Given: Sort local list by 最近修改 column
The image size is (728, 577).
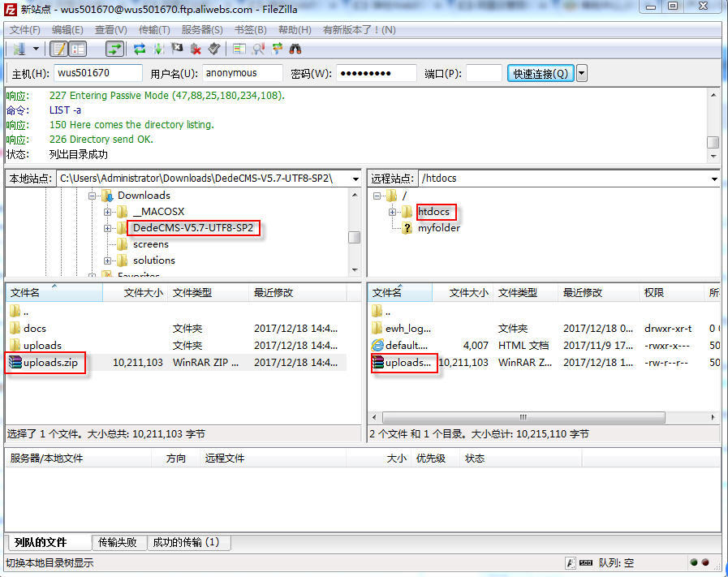Looking at the screenshot, I should coord(298,293).
